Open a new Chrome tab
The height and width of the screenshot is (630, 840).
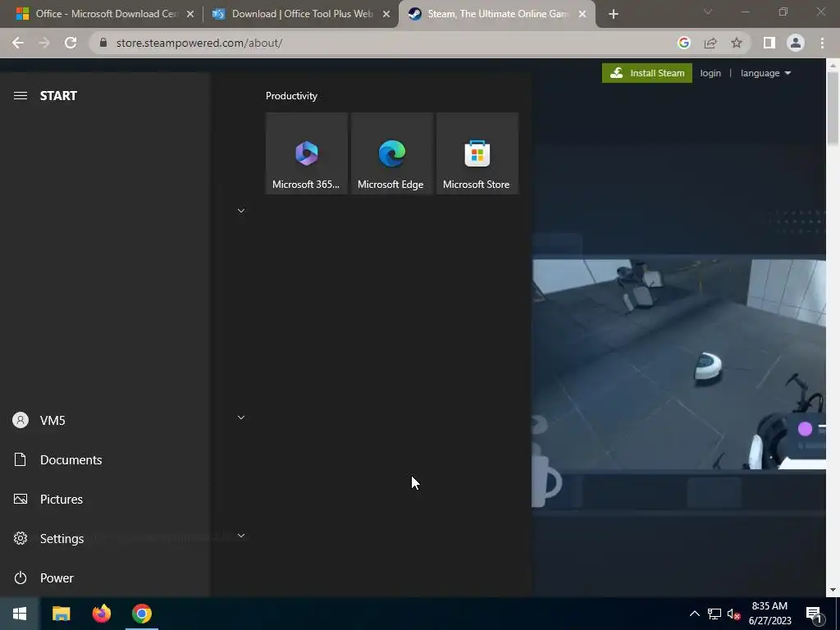tap(614, 14)
